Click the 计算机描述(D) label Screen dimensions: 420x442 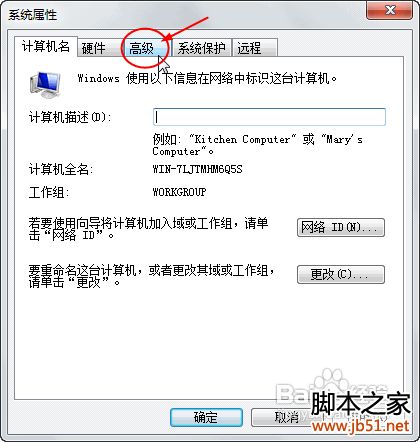[x=70, y=117]
